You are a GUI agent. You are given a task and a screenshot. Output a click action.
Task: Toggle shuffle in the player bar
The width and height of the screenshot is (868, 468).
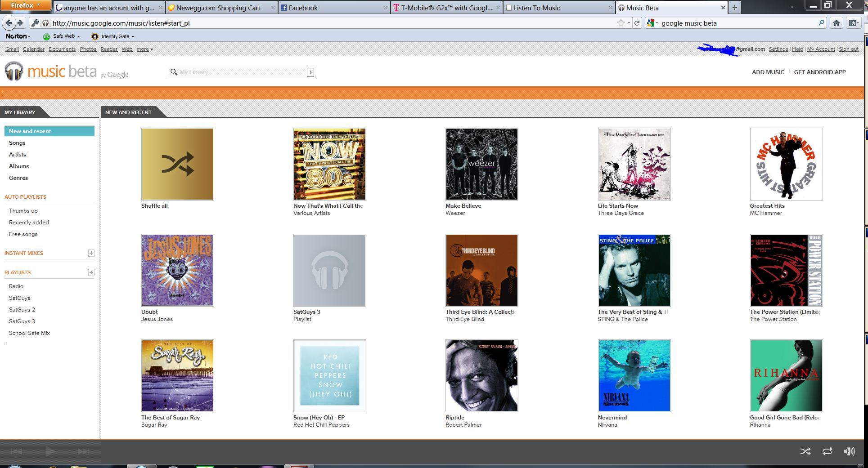pos(805,451)
